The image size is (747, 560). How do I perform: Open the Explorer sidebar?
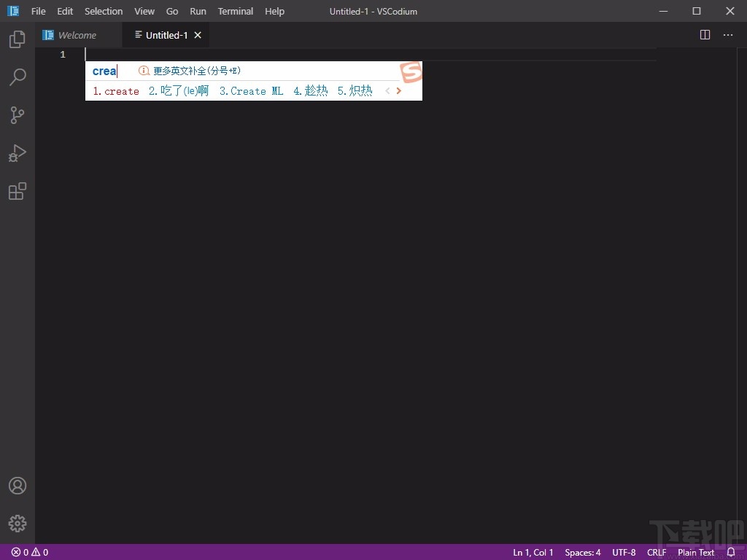point(17,39)
